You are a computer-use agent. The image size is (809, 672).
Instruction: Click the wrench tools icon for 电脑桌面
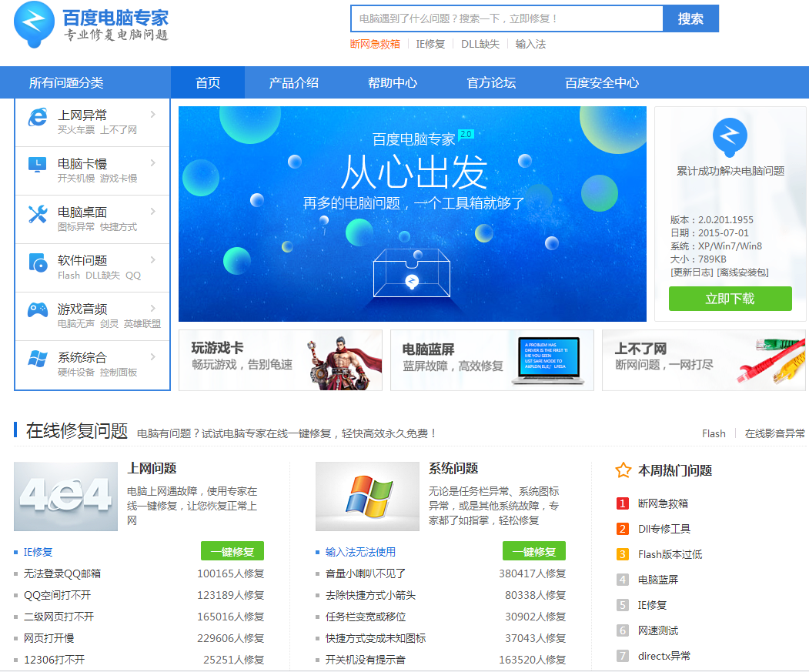point(38,214)
